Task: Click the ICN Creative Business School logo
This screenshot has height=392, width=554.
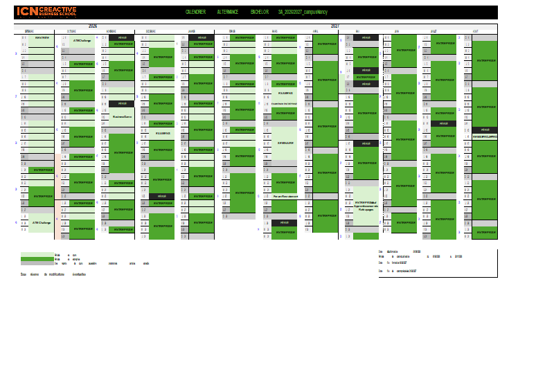Action: click(x=46, y=12)
